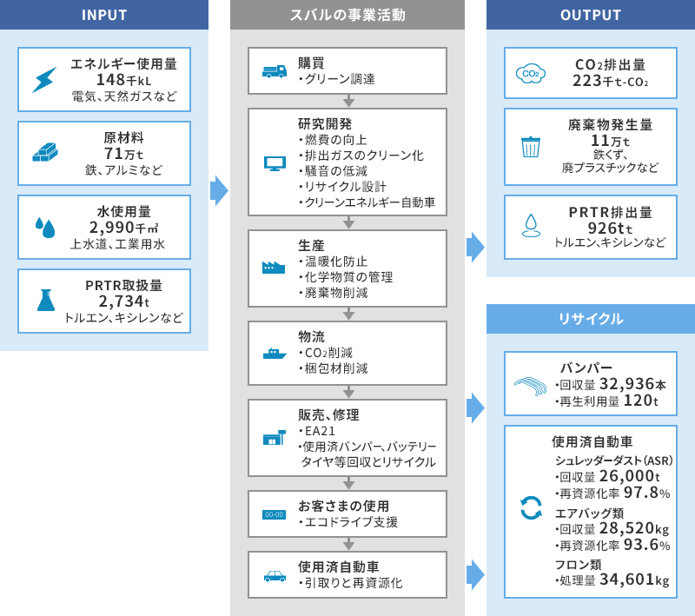695x616 pixels.
Task: Select the CO2削減 bullet
Action: point(325,353)
